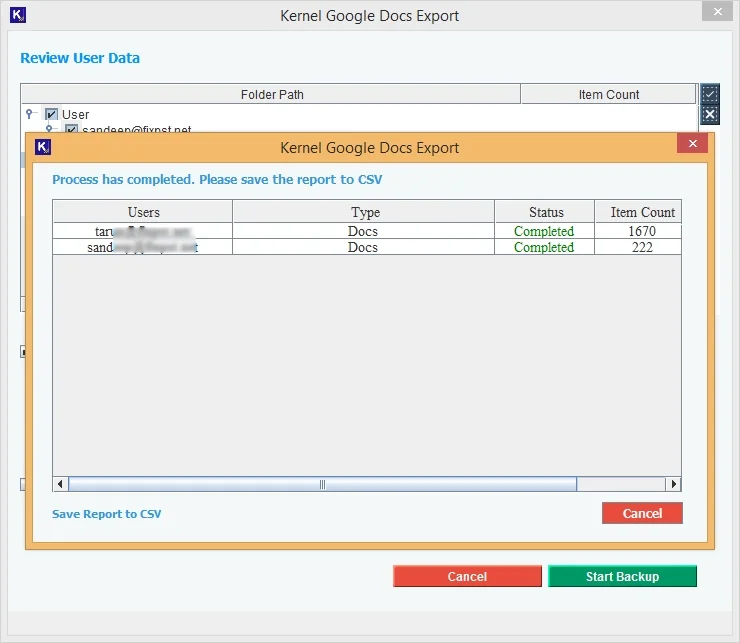Click the horizontal scrollbar left arrow
This screenshot has width=740, height=643.
click(x=60, y=484)
